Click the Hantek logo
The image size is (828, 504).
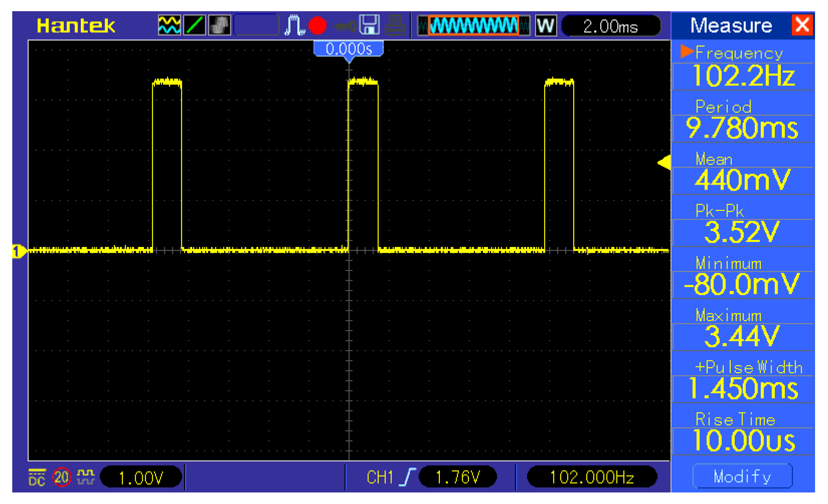76,26
